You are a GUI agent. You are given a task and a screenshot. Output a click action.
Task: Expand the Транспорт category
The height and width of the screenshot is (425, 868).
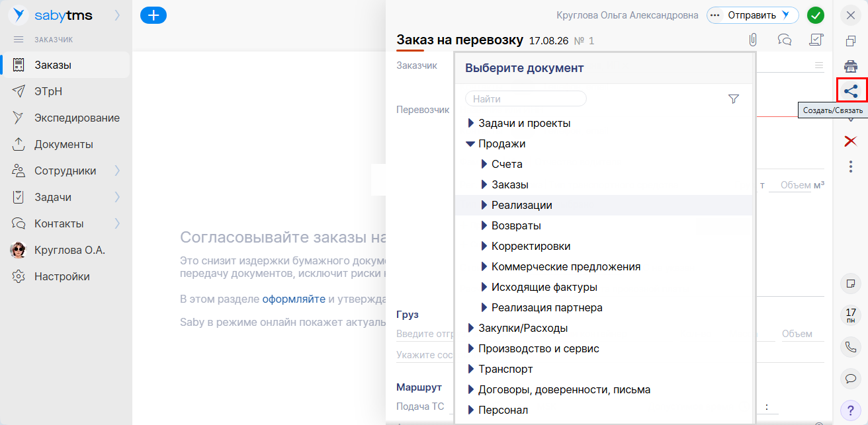[471, 369]
